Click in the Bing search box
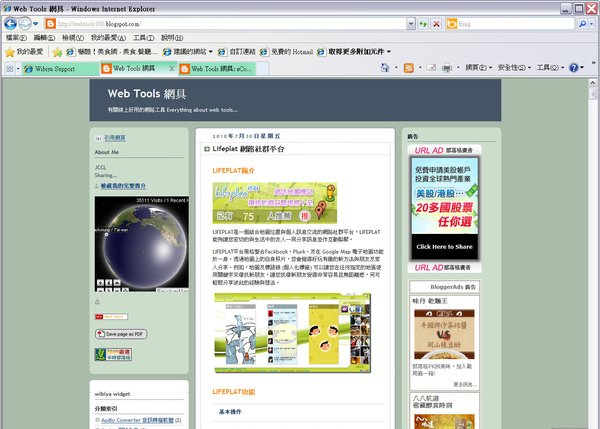The image size is (600, 429). click(515, 24)
